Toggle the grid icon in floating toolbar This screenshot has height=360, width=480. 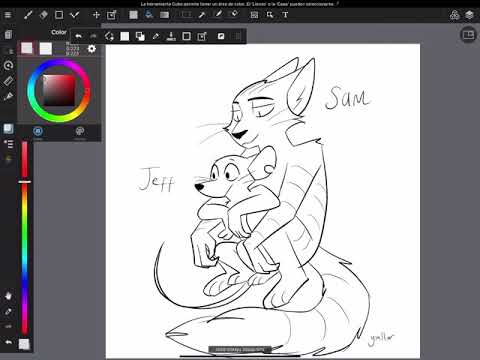click(x=237, y=36)
